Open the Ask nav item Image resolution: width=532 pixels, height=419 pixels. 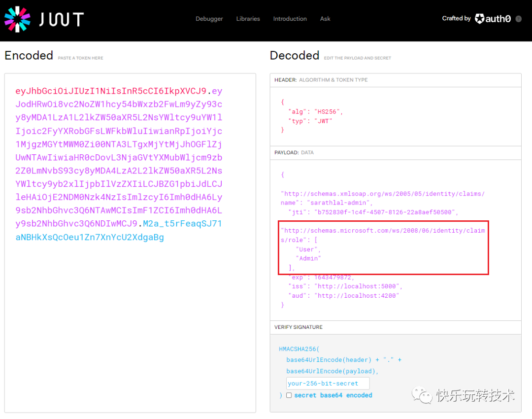pos(325,19)
